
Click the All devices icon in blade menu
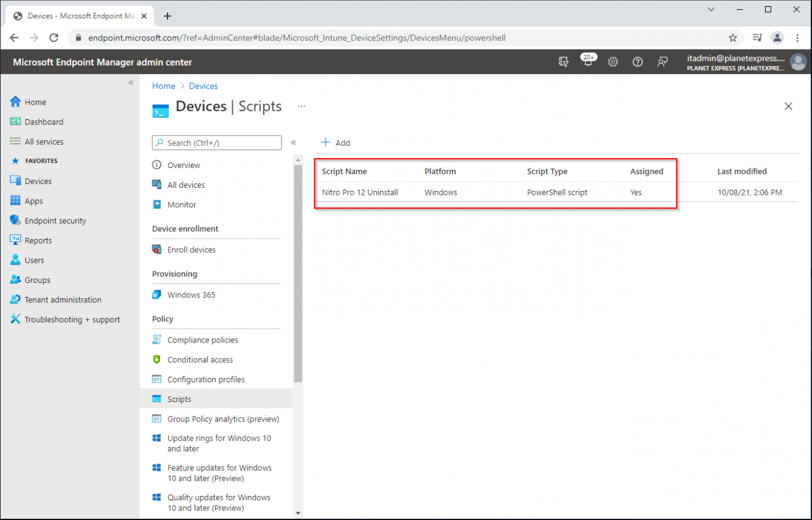point(157,185)
